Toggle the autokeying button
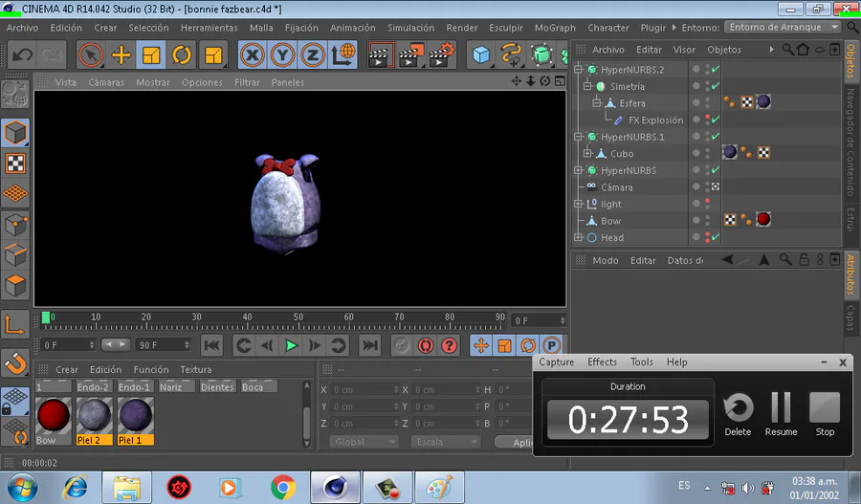Image resolution: width=861 pixels, height=504 pixels. tap(426, 345)
